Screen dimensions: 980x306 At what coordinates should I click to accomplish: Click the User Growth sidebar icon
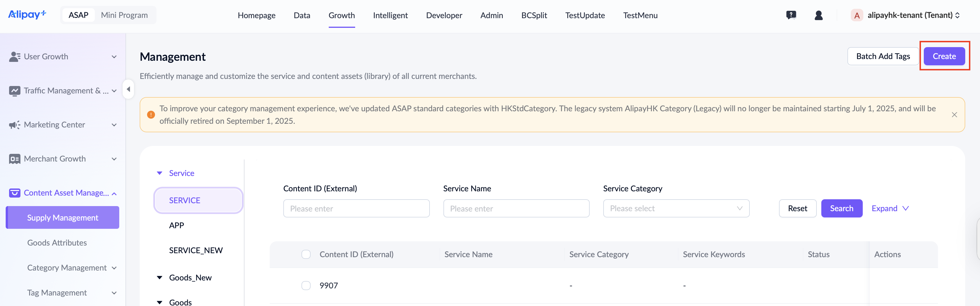pyautogui.click(x=14, y=57)
